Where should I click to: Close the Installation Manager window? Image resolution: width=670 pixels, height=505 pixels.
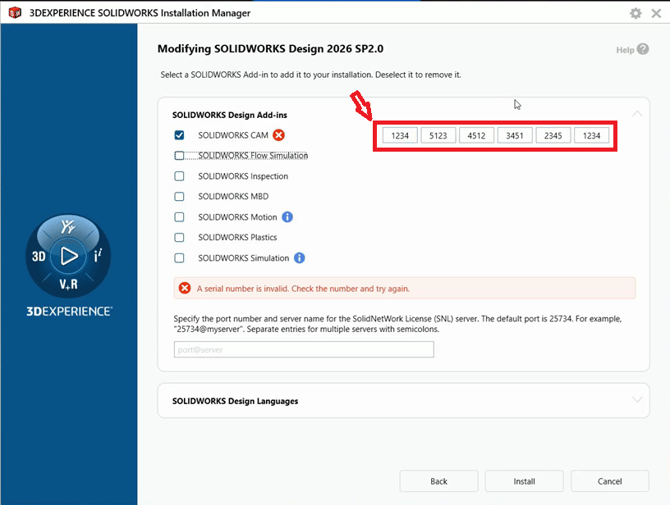coord(656,13)
